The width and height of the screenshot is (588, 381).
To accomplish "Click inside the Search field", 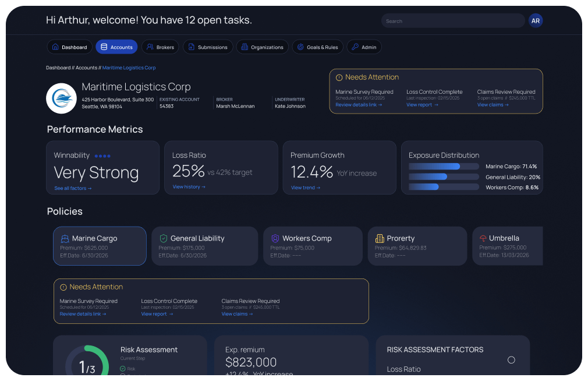I will (453, 20).
